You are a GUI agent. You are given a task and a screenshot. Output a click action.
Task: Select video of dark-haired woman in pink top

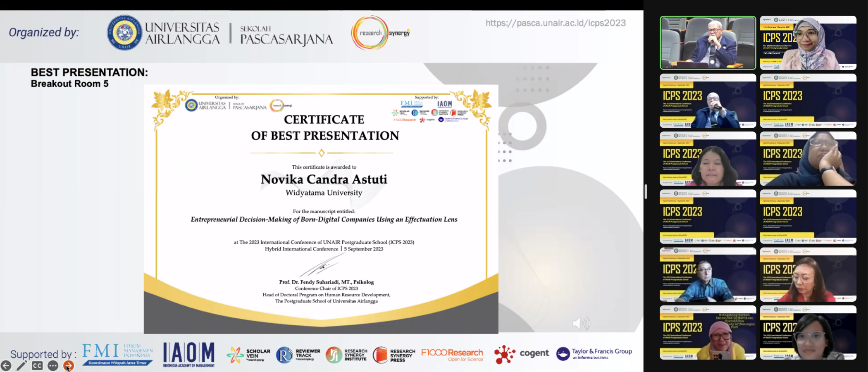[x=708, y=159]
